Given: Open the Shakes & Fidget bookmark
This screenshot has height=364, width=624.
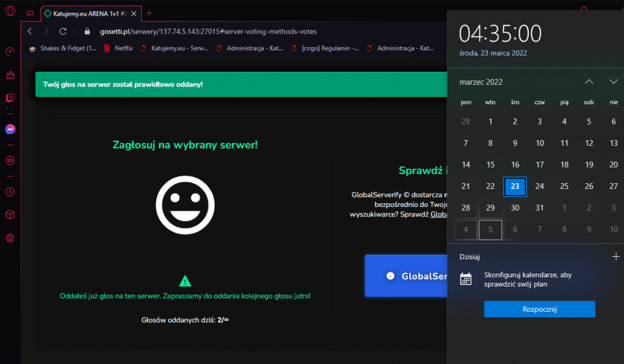Looking at the screenshot, I should (x=62, y=48).
